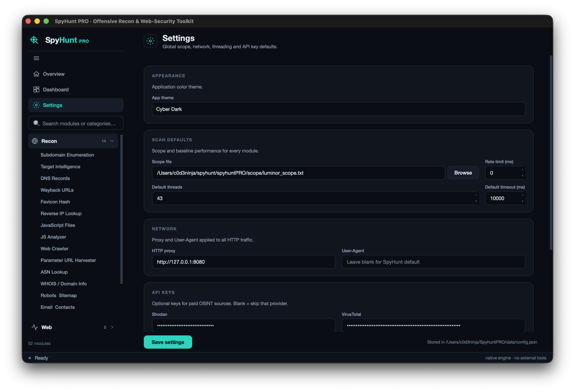Image resolution: width=575 pixels, height=392 pixels.
Task: Open Reverse IP Lookup module
Action: (61, 213)
